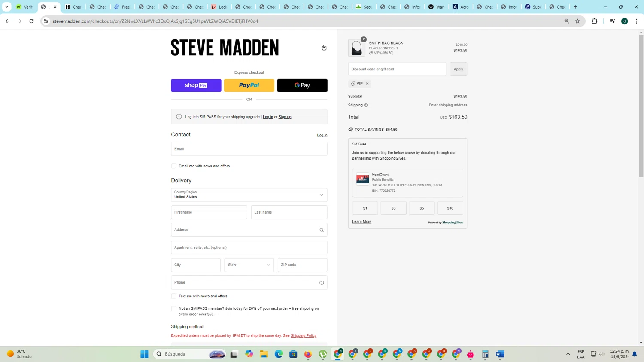
Task: Expand the State dropdown
Action: click(249, 265)
